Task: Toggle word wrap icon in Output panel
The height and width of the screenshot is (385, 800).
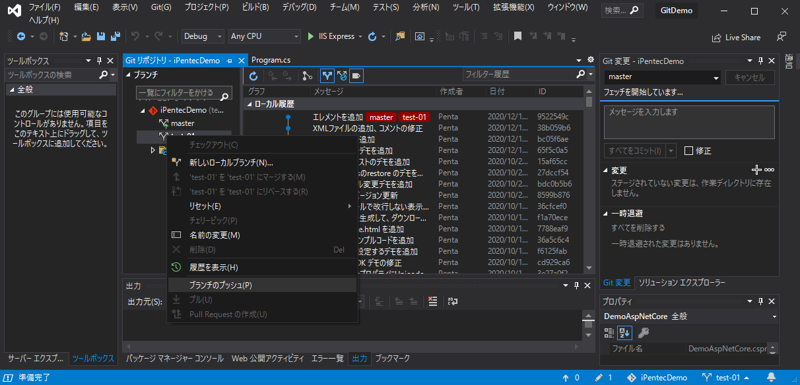Action: click(453, 301)
